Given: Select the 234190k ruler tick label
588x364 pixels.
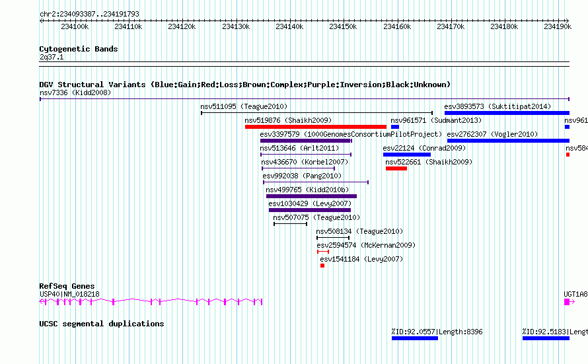Looking at the screenshot, I should [558, 26].
